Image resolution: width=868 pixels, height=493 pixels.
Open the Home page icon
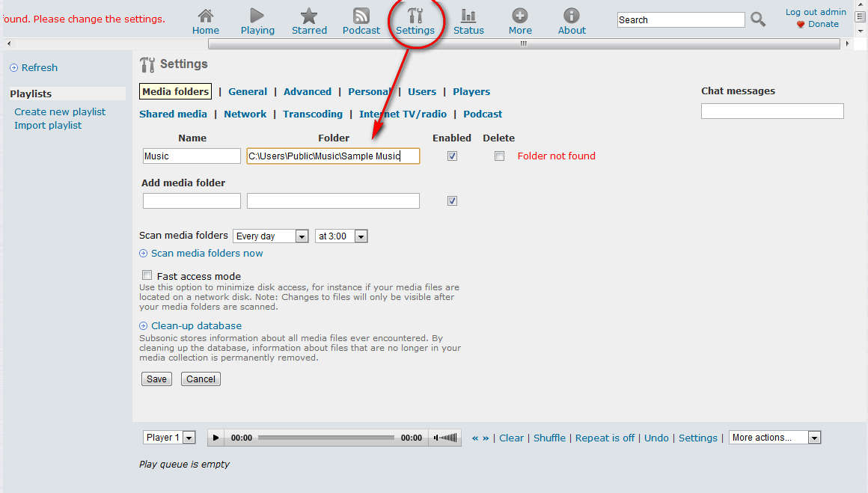[x=205, y=16]
